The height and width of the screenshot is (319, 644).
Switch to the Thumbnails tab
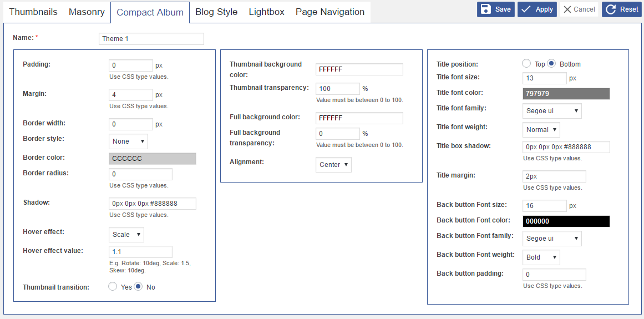click(x=33, y=12)
